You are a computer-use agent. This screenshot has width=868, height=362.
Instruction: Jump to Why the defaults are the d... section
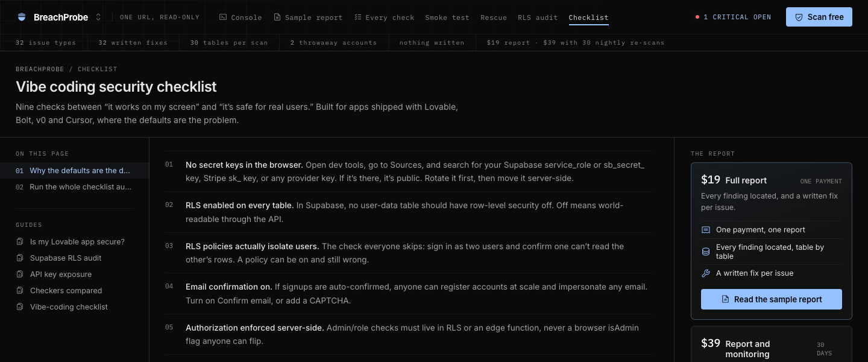[74, 171]
